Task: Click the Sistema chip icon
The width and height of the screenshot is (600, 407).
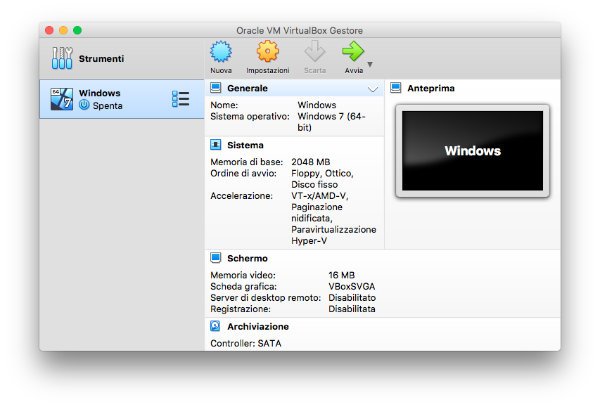Action: (x=215, y=145)
